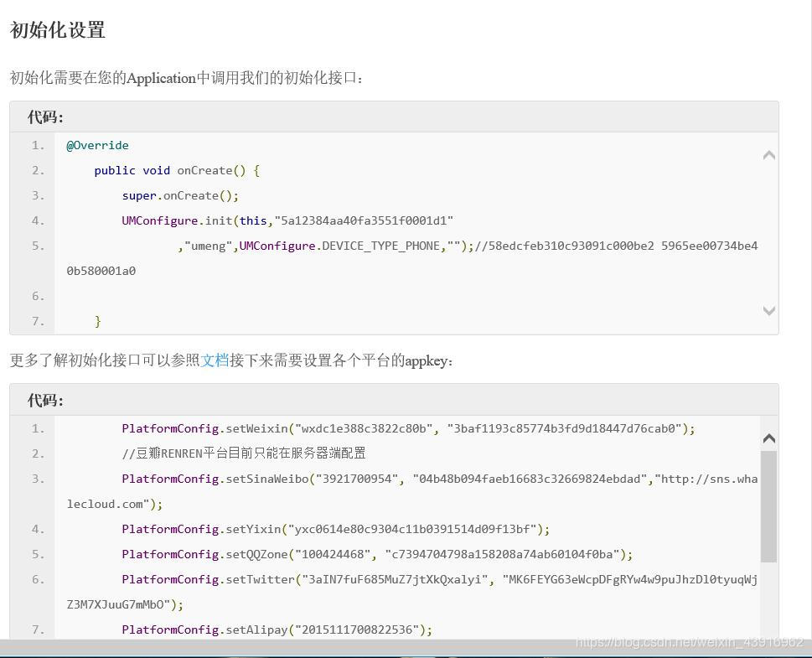Click the second 代码: block header above PlatformConfig
Viewport: 812px width, 658px height.
point(394,400)
